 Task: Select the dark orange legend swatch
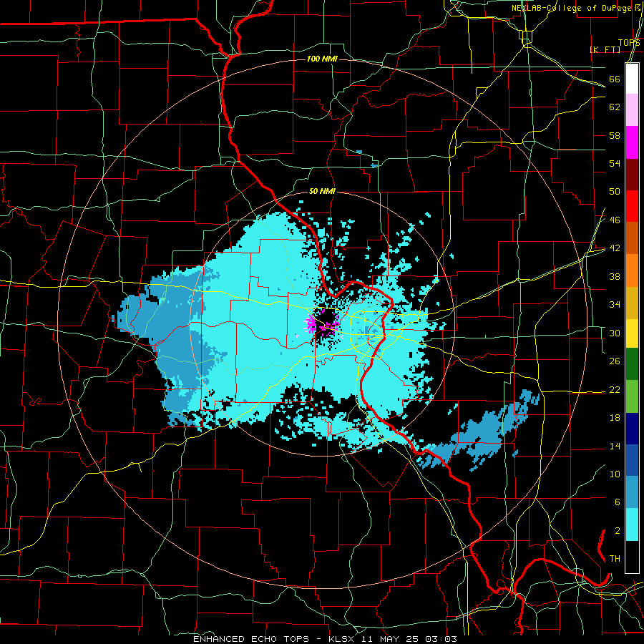(x=632, y=238)
